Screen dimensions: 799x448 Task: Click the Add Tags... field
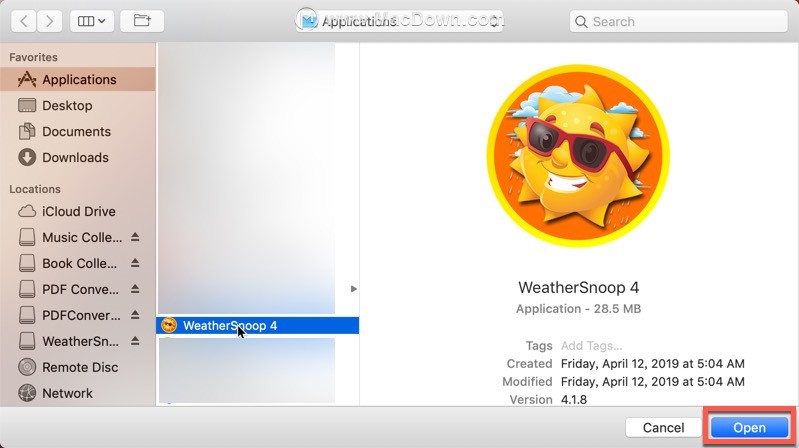591,346
